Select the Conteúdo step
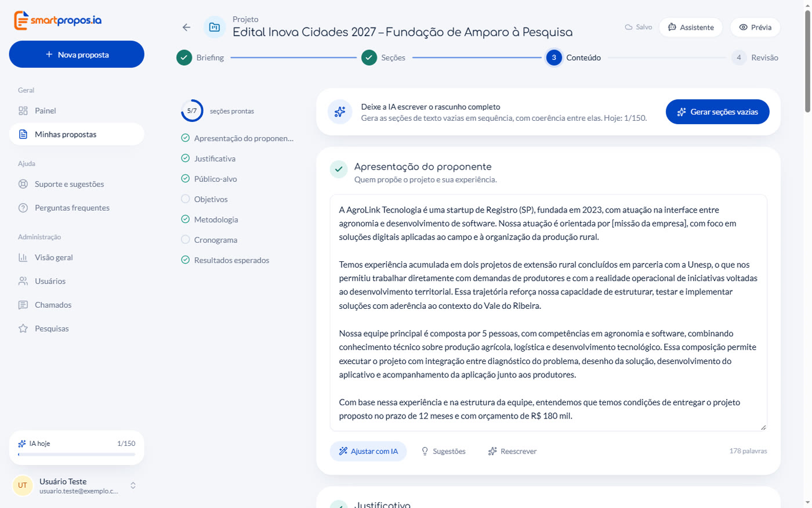 click(x=574, y=57)
